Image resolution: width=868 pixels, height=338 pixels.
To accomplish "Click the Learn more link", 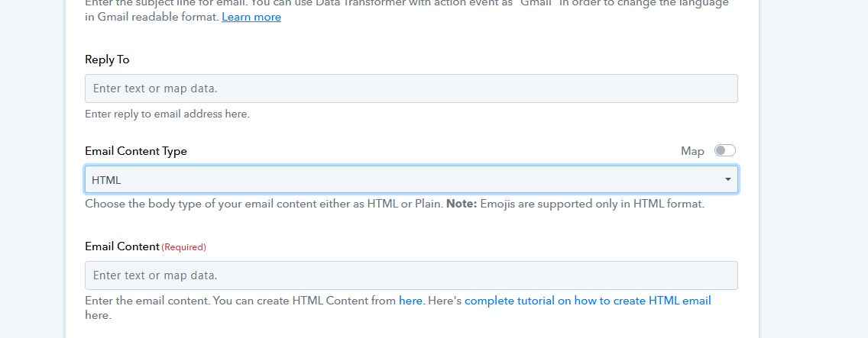I will [251, 17].
